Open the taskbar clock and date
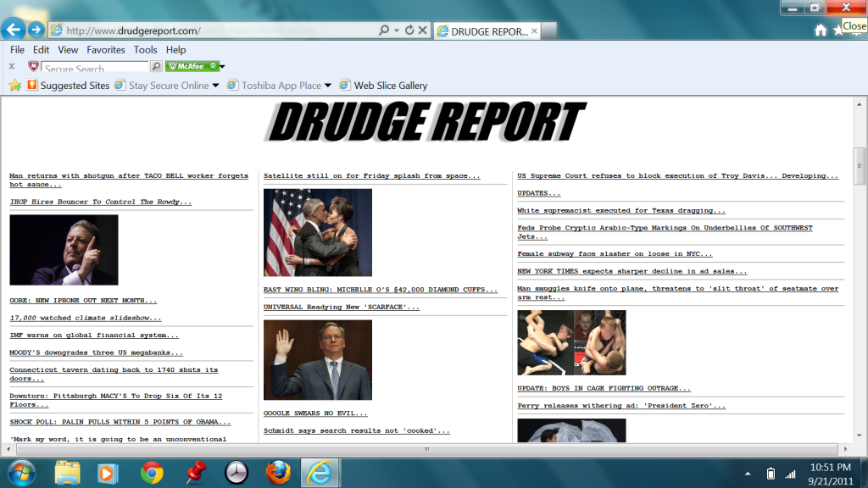Image resolution: width=868 pixels, height=488 pixels. coord(831,474)
